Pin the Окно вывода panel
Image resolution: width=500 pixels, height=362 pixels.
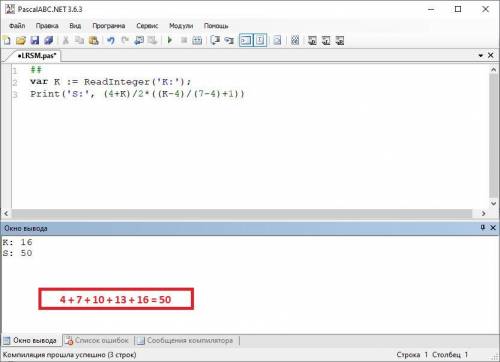coord(483,228)
